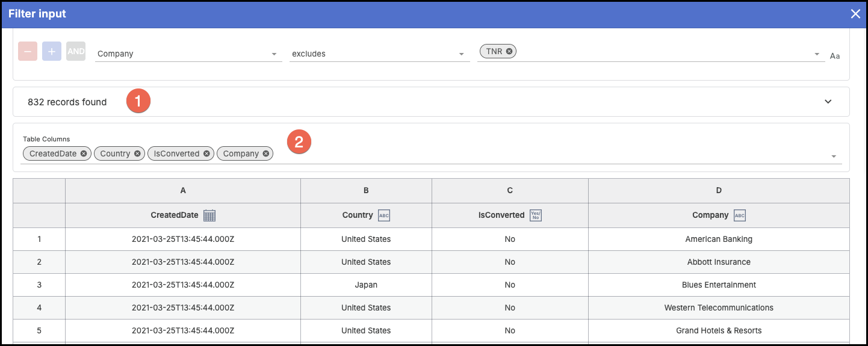The width and height of the screenshot is (868, 346).
Task: Click the Japan country cell
Action: [x=366, y=285]
